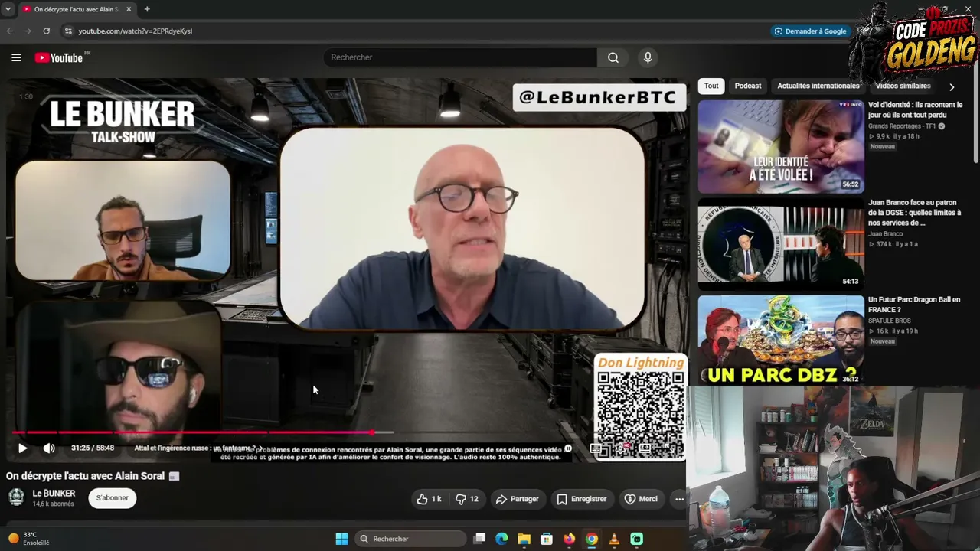Open the green app in the taskbar
The image size is (980, 551).
636,539
